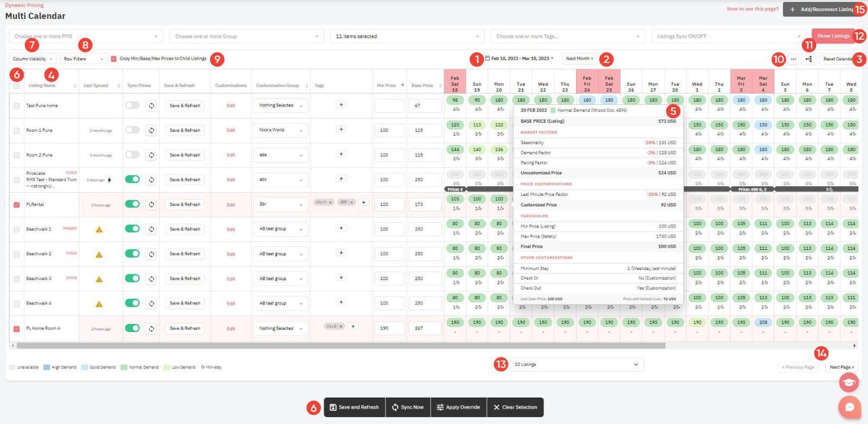Remove the City B tag from PL Home Room A

click(341, 326)
